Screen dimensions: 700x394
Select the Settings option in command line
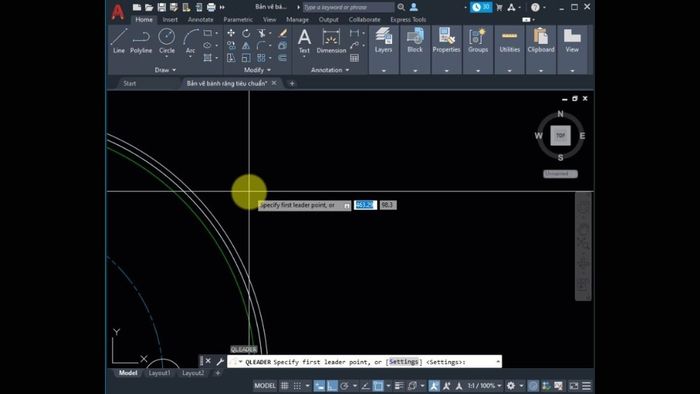pos(404,362)
